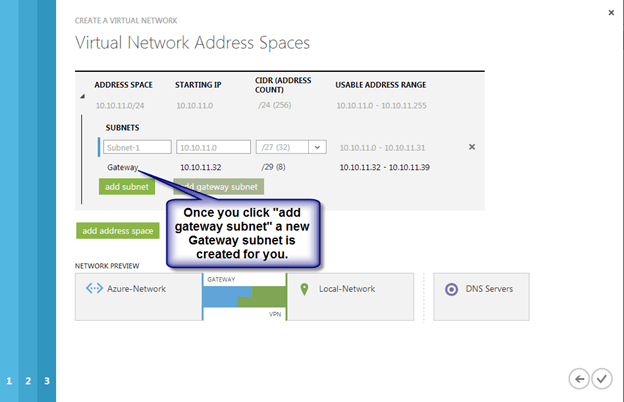Open the /27 (32) CIDR dropdown

click(x=318, y=147)
